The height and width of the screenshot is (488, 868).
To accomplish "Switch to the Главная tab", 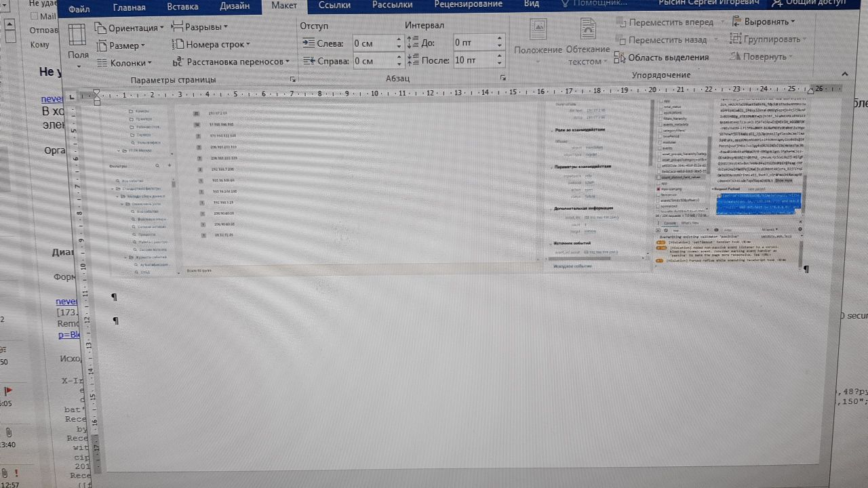I will pyautogui.click(x=129, y=8).
